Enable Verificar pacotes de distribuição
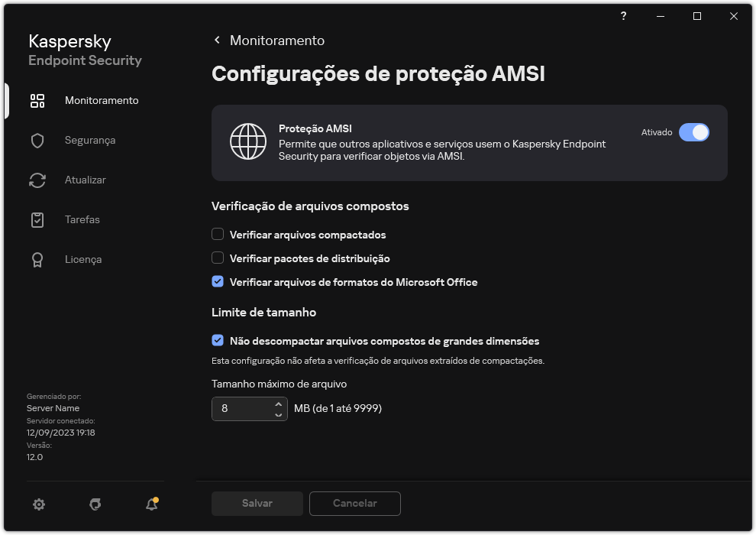 (x=218, y=258)
